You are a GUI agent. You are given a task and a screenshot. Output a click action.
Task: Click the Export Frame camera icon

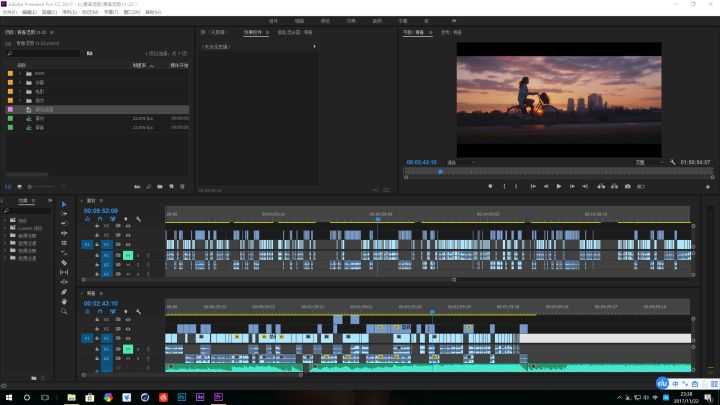[628, 186]
